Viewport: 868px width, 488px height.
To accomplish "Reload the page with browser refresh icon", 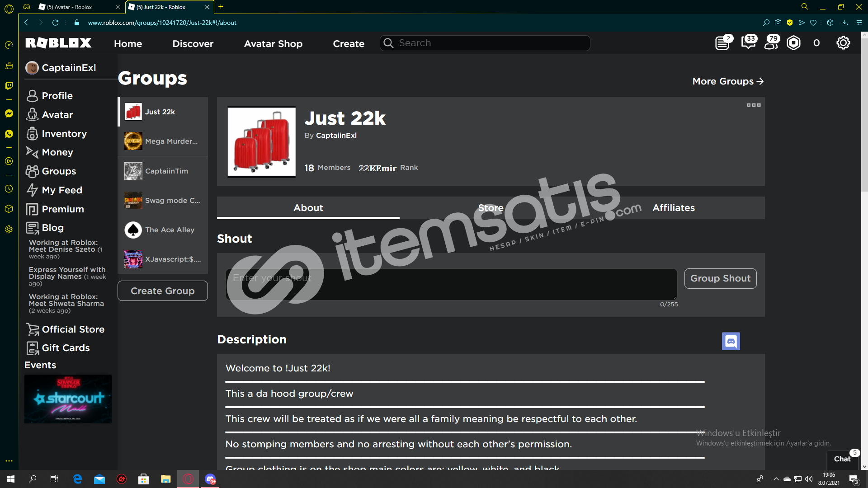I will point(55,23).
